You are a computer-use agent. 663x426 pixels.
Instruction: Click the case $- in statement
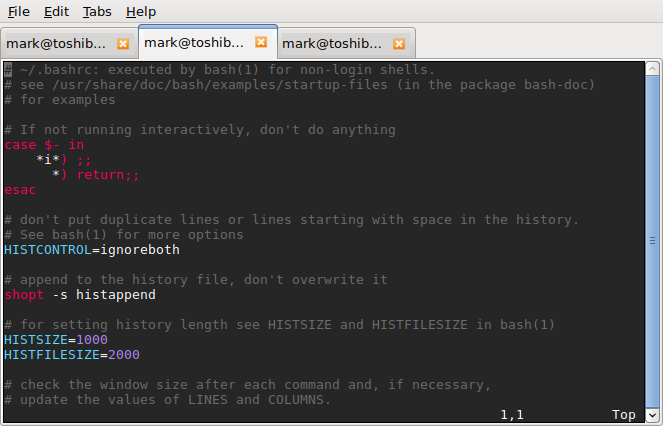point(44,145)
